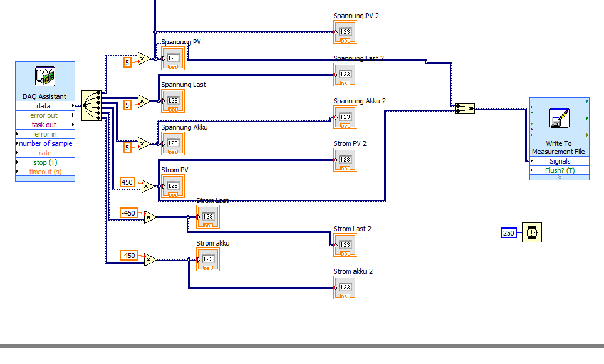Click the 250 numeric constant
Image resolution: width=604 pixels, height=364 pixels.
click(x=509, y=232)
